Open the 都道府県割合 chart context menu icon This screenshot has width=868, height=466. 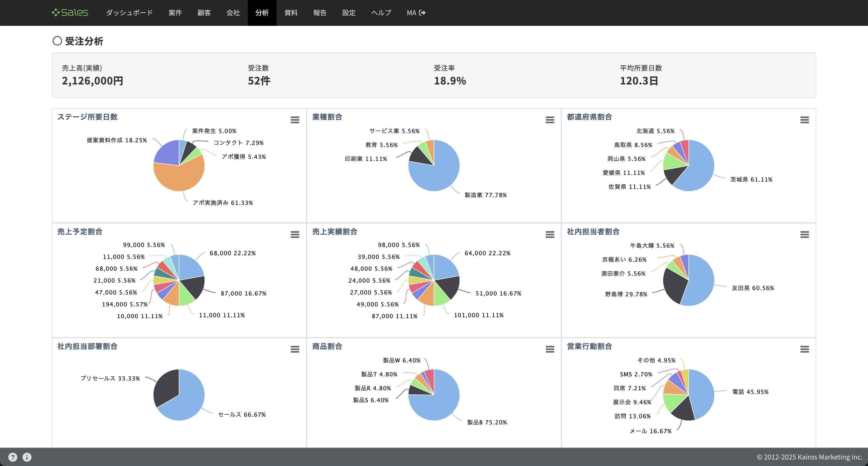click(804, 120)
